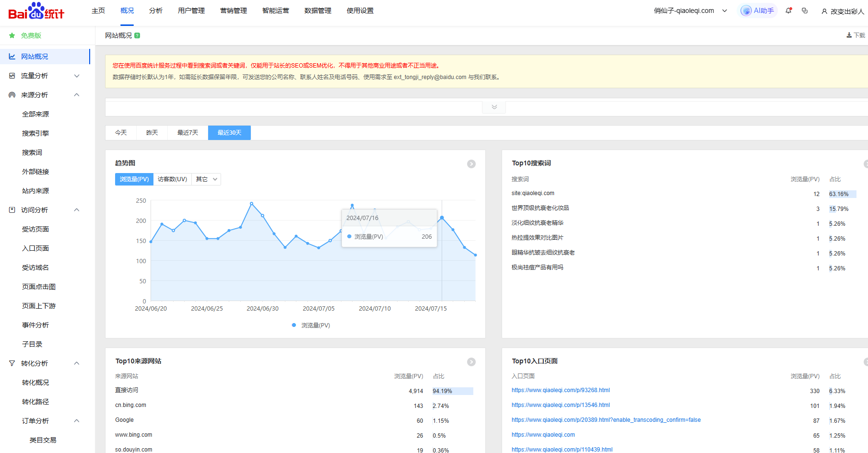The height and width of the screenshot is (453, 868).
Task: Click the copy icon next to the bell
Action: tap(805, 11)
